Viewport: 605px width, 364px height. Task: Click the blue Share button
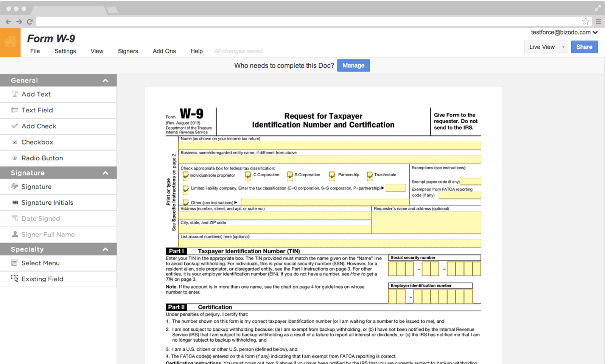coord(584,47)
